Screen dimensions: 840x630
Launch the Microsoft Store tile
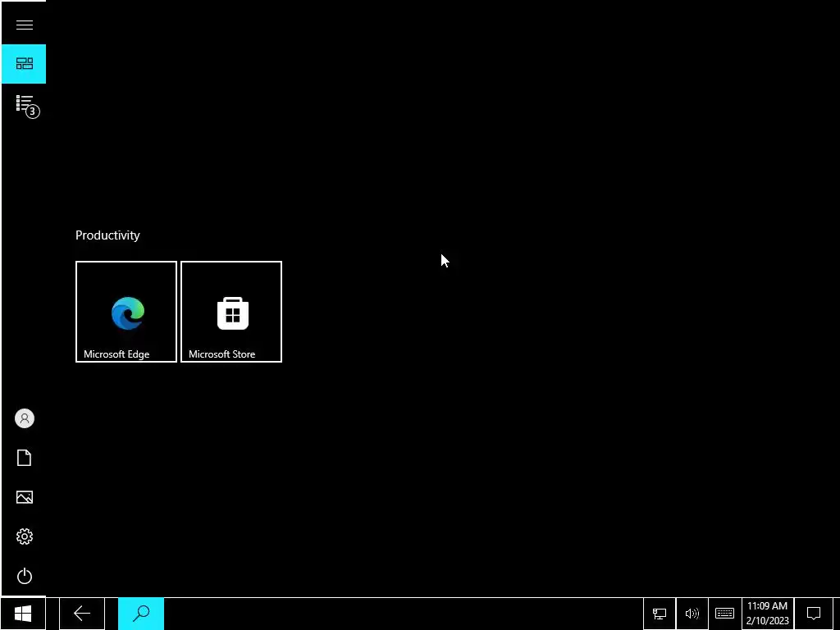pyautogui.click(x=231, y=312)
